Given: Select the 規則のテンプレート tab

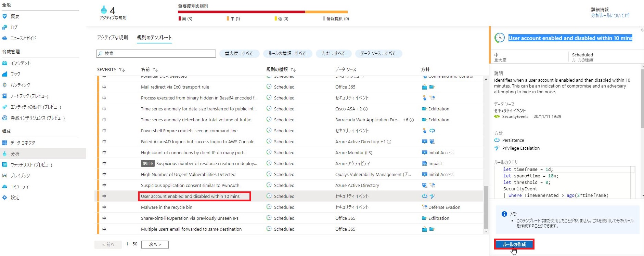Looking at the screenshot, I should 154,38.
